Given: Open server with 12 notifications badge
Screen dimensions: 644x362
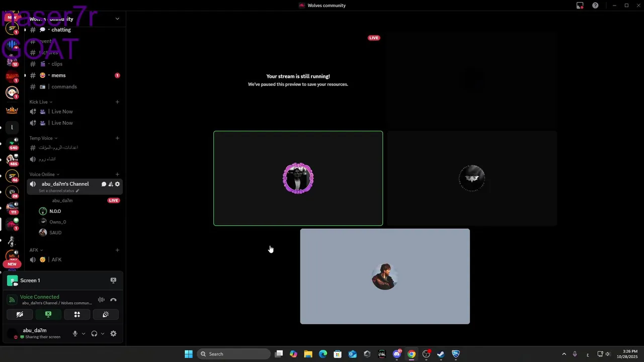Looking at the screenshot, I should 12,60.
